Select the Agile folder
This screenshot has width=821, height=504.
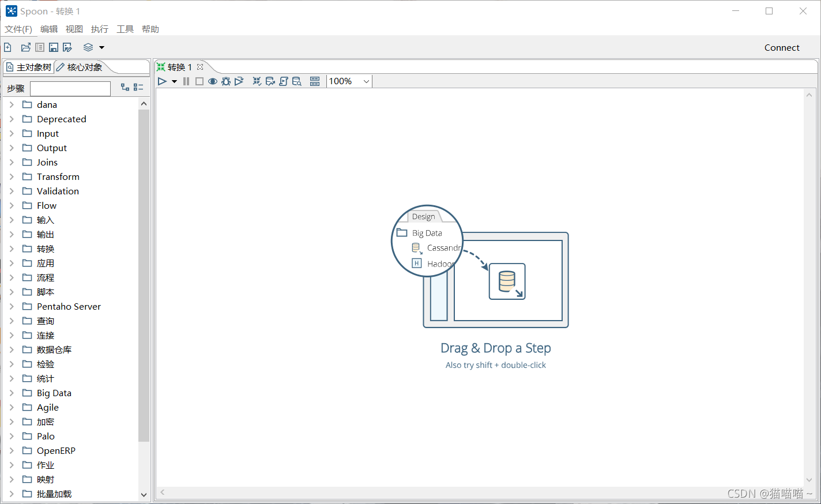[x=48, y=407]
